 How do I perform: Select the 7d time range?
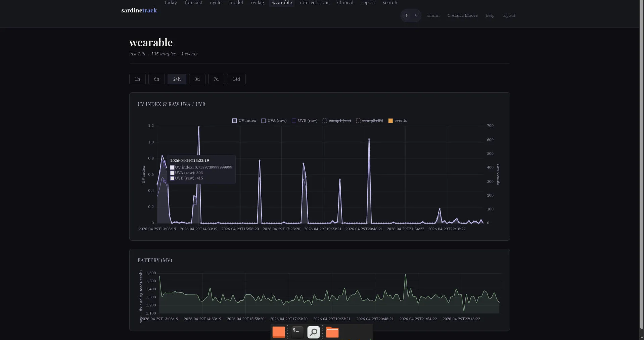click(216, 79)
